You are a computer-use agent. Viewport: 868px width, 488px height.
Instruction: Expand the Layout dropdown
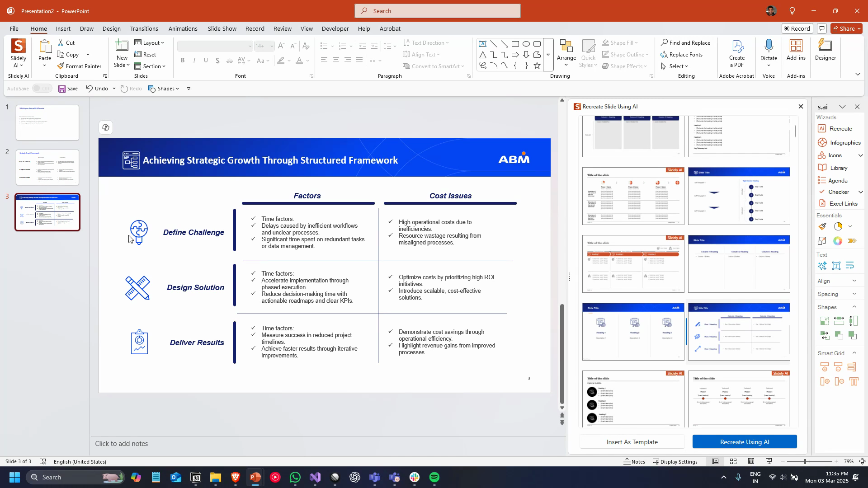[x=150, y=42]
